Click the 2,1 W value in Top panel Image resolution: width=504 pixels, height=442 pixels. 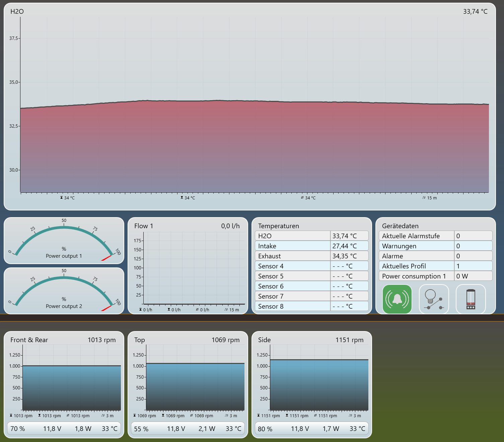(207, 429)
